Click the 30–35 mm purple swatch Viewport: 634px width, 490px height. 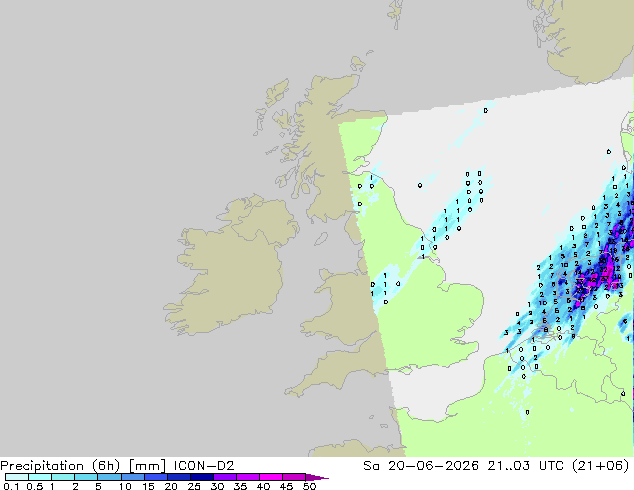[x=224, y=477]
